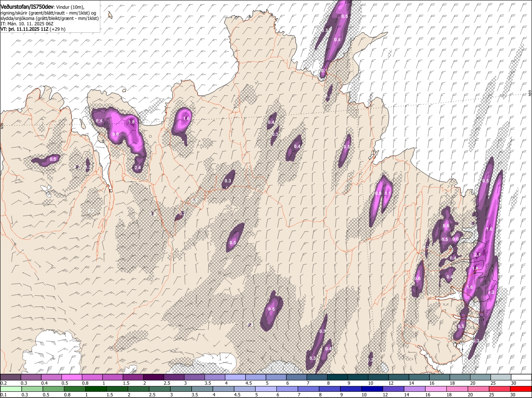Select the pink 16 swatch in lower legend
The image size is (532, 398).
436,389
